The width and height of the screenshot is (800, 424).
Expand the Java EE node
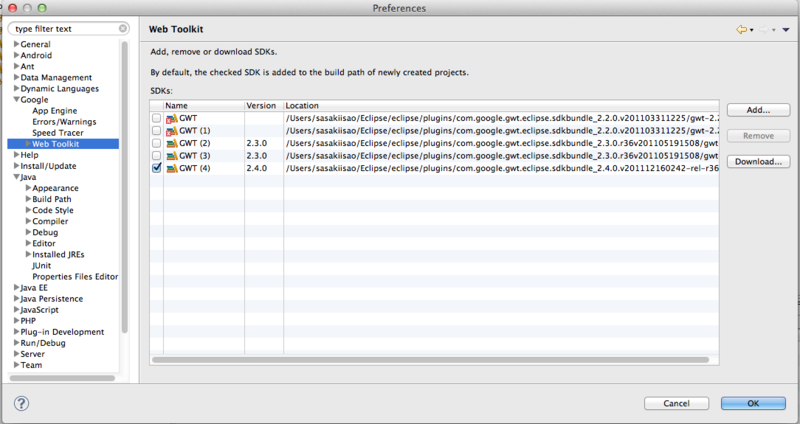click(x=16, y=288)
